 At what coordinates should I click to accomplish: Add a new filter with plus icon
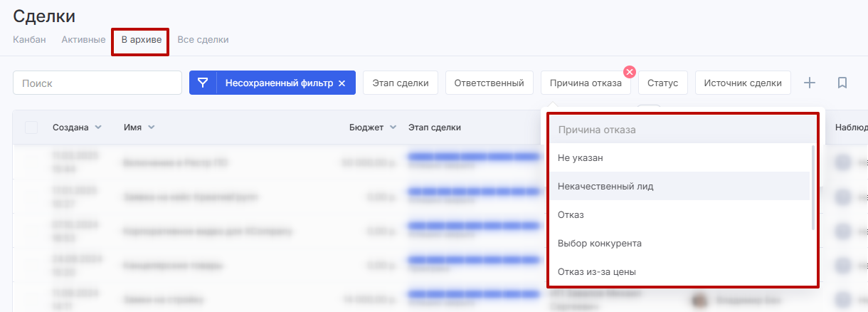[810, 83]
